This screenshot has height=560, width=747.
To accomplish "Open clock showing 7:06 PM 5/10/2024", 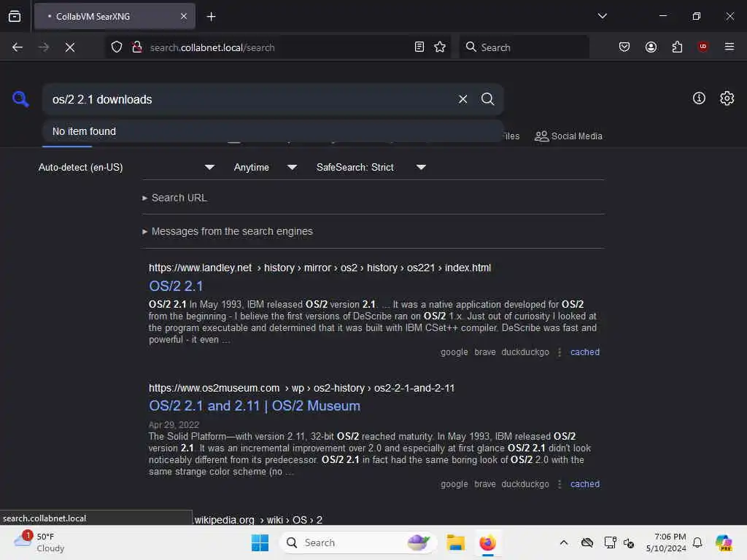I will pyautogui.click(x=665, y=542).
